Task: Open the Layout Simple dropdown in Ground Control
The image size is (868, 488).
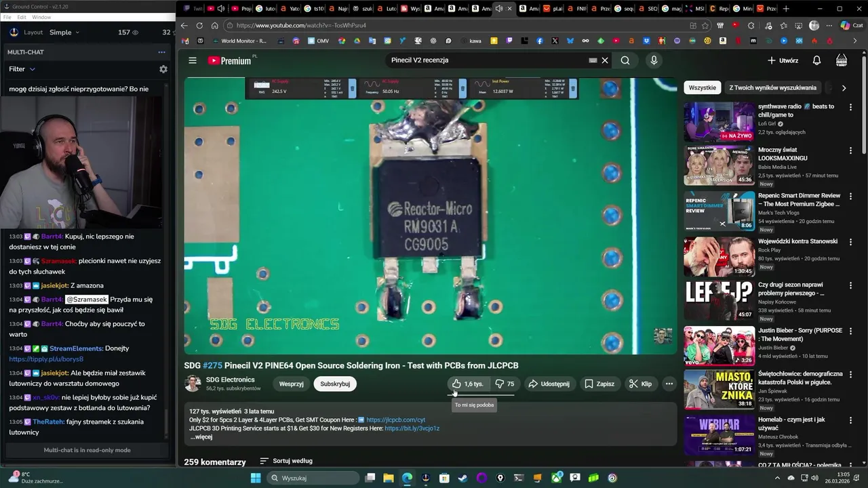Action: 64,32
